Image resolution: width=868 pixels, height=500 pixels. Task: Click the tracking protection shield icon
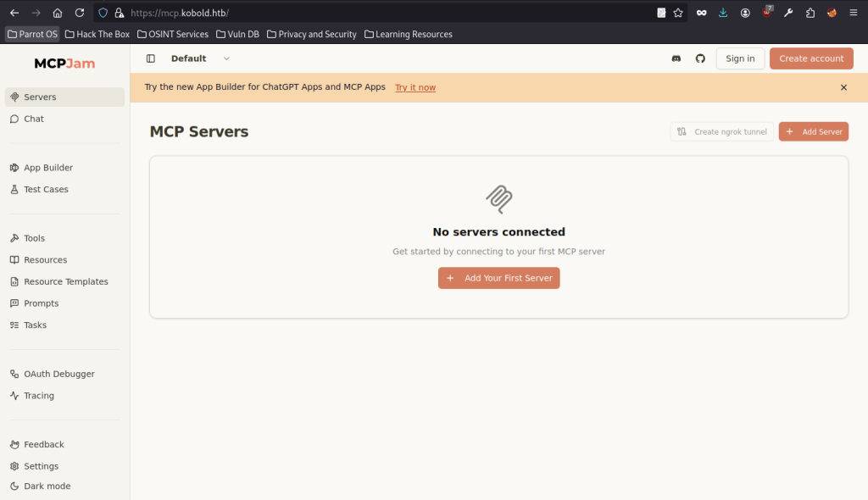click(x=103, y=13)
